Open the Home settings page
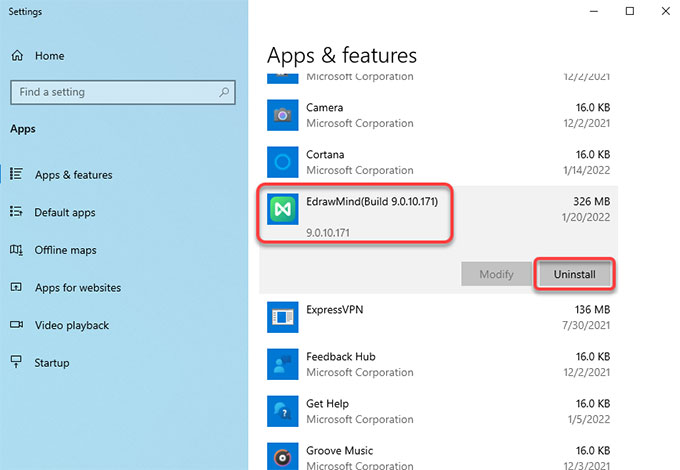The image size is (680, 470). (49, 56)
